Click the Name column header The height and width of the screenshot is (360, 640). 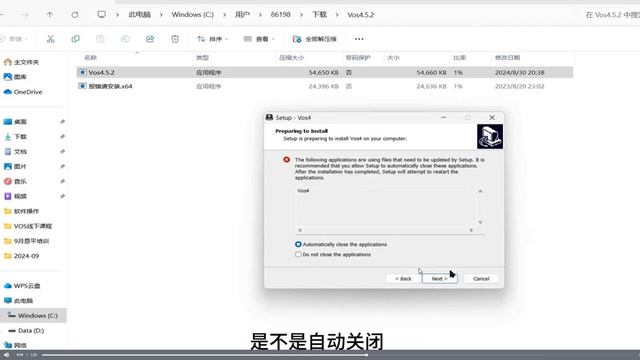point(90,58)
